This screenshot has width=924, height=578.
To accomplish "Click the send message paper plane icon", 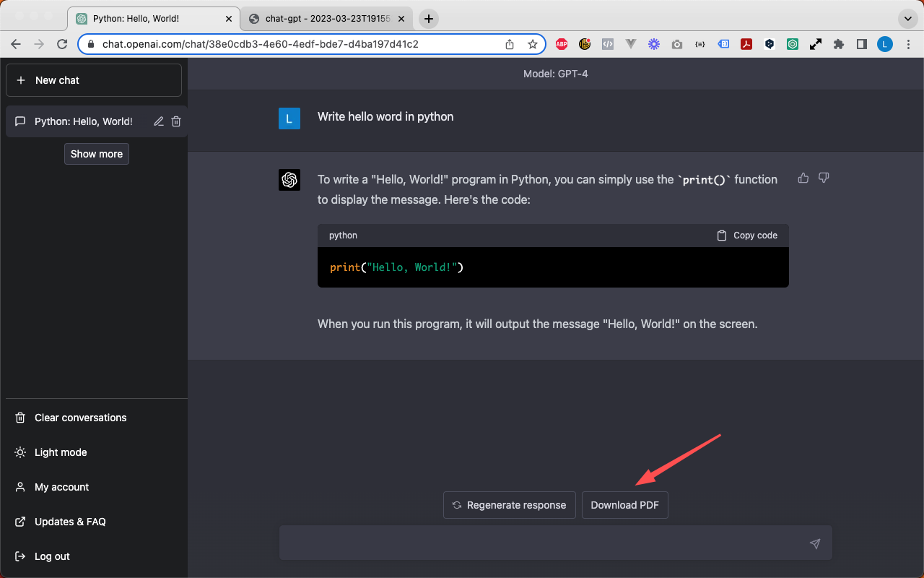I will click(815, 543).
